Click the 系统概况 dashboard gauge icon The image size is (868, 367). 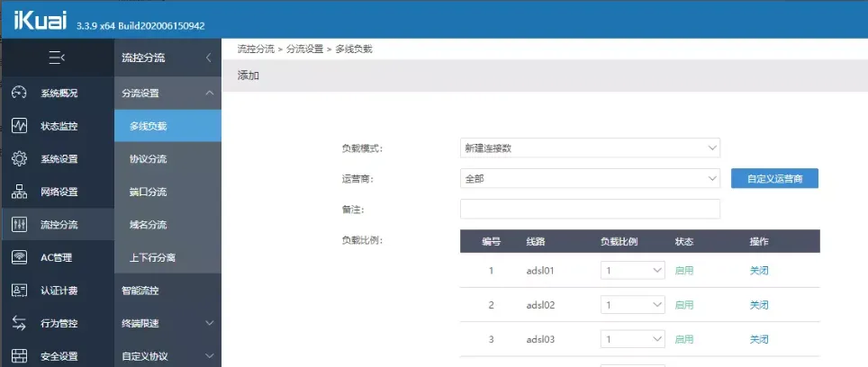point(20,93)
